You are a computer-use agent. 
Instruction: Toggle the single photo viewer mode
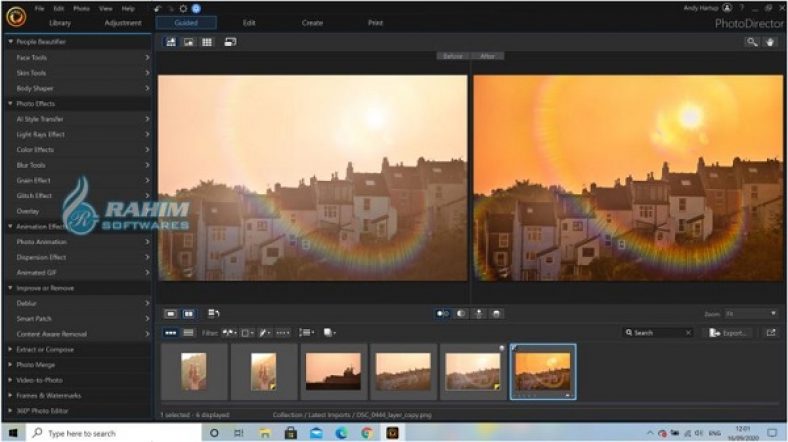171,313
